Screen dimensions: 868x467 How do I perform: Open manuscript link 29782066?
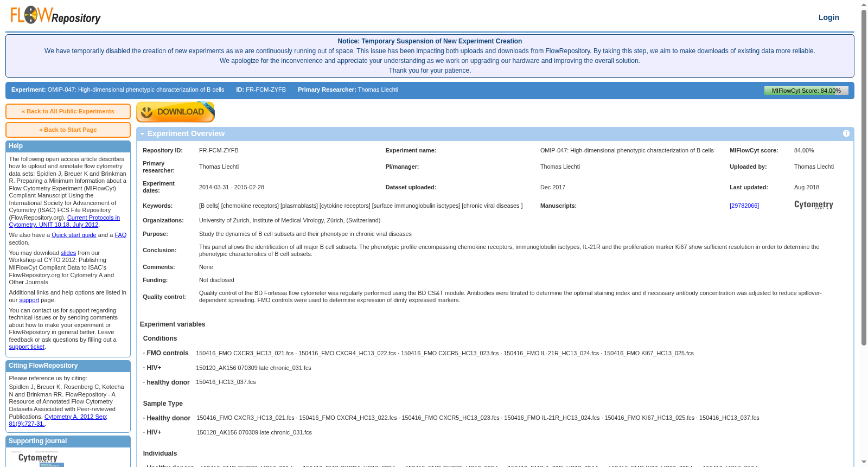tap(744, 206)
